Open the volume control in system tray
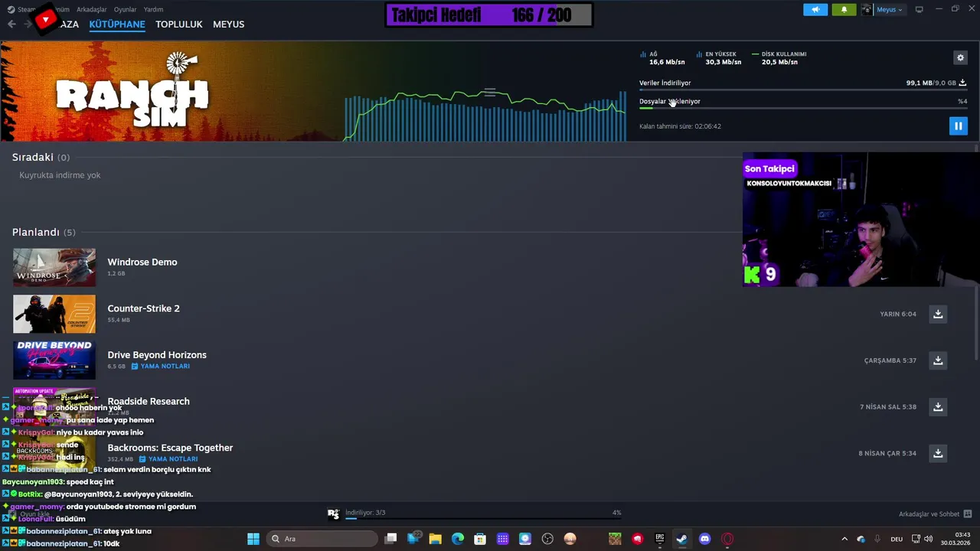The image size is (980, 551). (928, 539)
